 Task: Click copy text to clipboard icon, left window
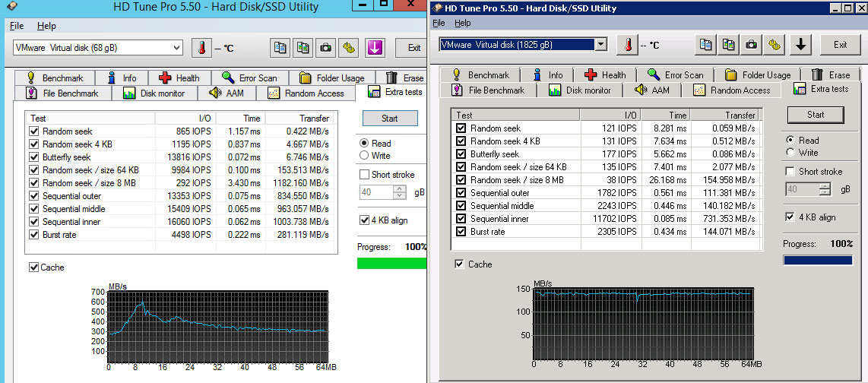pos(280,48)
